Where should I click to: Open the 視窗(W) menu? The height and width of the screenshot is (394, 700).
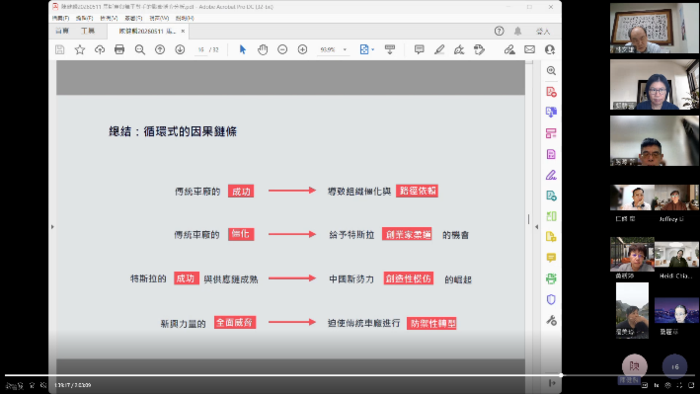(x=159, y=18)
